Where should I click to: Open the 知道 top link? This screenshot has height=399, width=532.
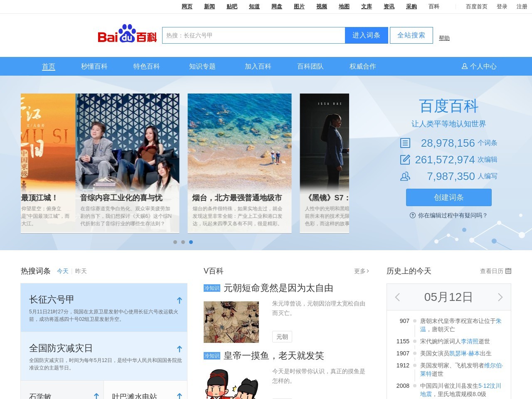pyautogui.click(x=254, y=7)
